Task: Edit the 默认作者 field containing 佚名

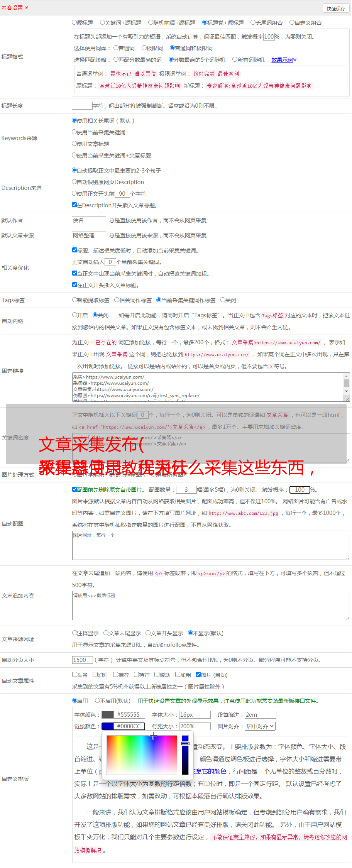Action: 89,220
